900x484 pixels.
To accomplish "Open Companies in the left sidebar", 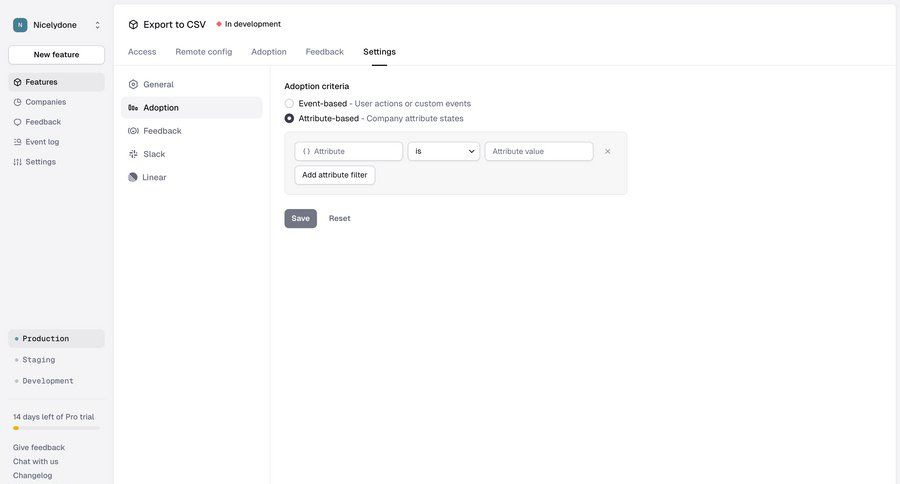I will [56, 102].
